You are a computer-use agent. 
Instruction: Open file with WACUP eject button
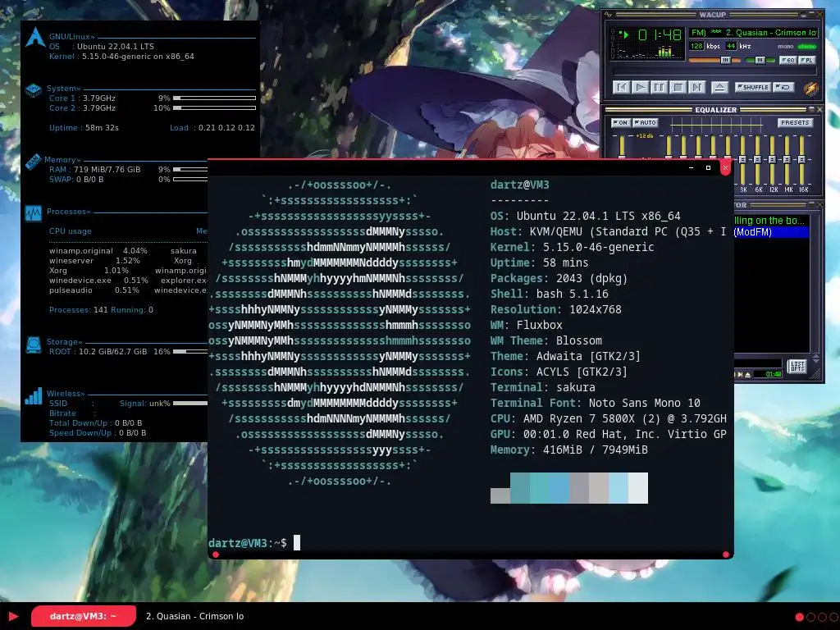pos(719,87)
